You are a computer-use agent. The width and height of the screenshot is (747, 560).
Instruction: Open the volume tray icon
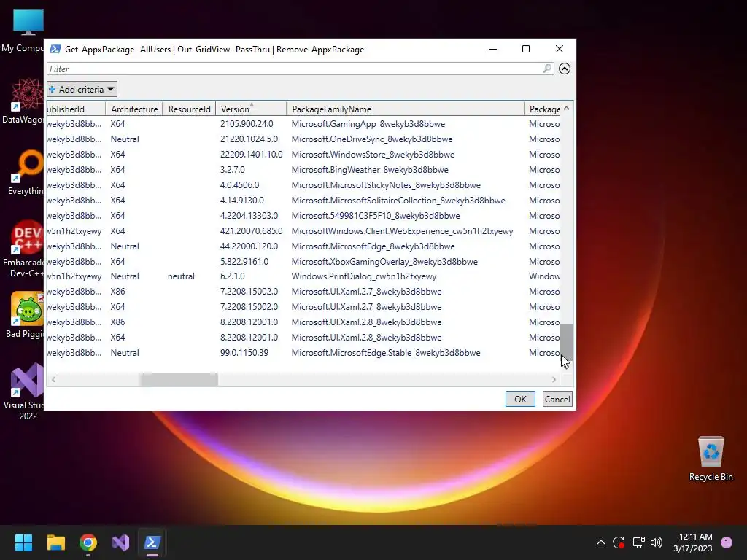coord(657,542)
